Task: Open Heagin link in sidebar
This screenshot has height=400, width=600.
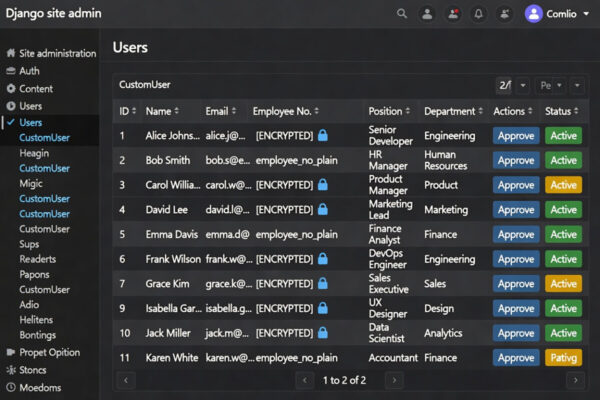Action: 34,153
